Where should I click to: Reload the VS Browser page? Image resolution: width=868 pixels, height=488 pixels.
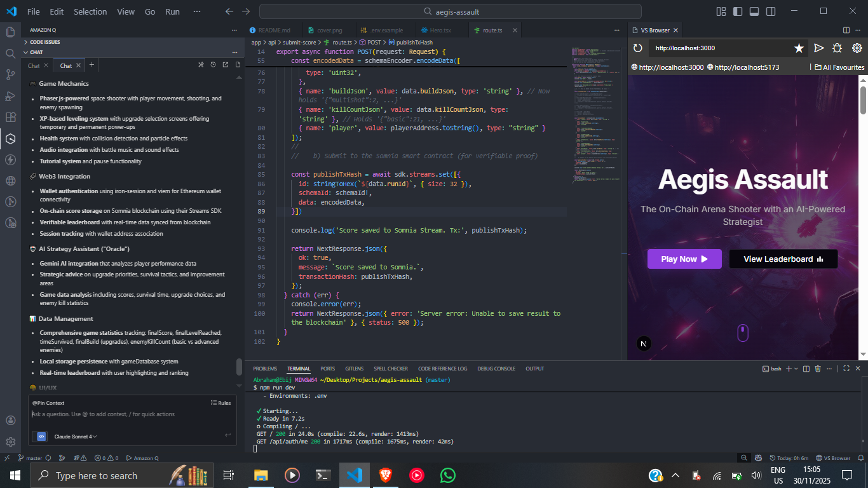(x=638, y=48)
